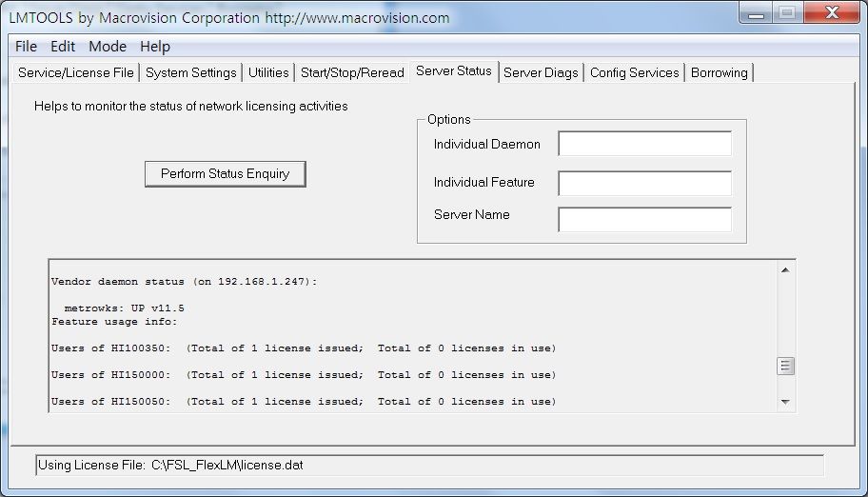The width and height of the screenshot is (868, 497).
Task: Maximize the LMTOOLS window
Action: pyautogui.click(x=787, y=12)
